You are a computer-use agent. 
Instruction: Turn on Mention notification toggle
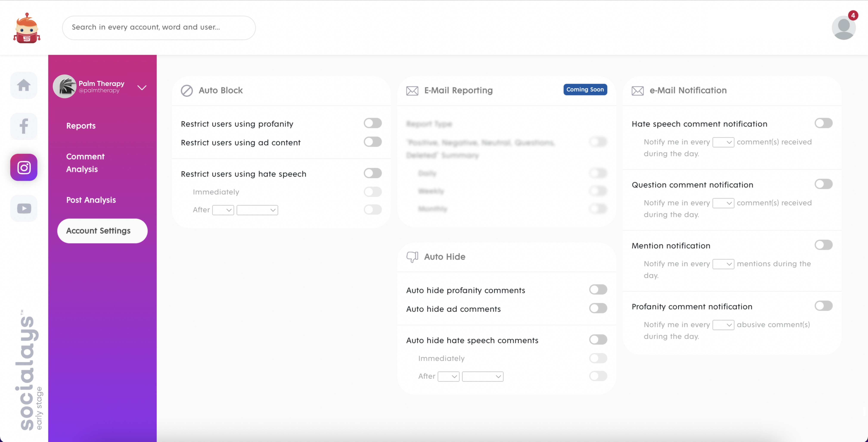pos(823,245)
